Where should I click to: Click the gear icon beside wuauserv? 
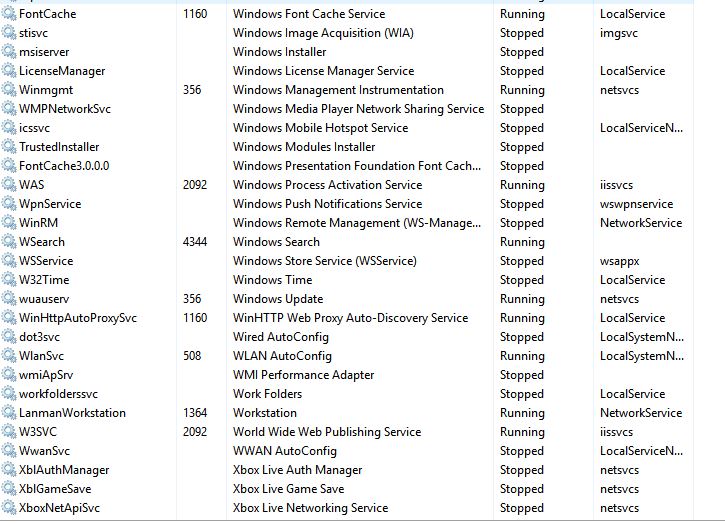[x=9, y=298]
